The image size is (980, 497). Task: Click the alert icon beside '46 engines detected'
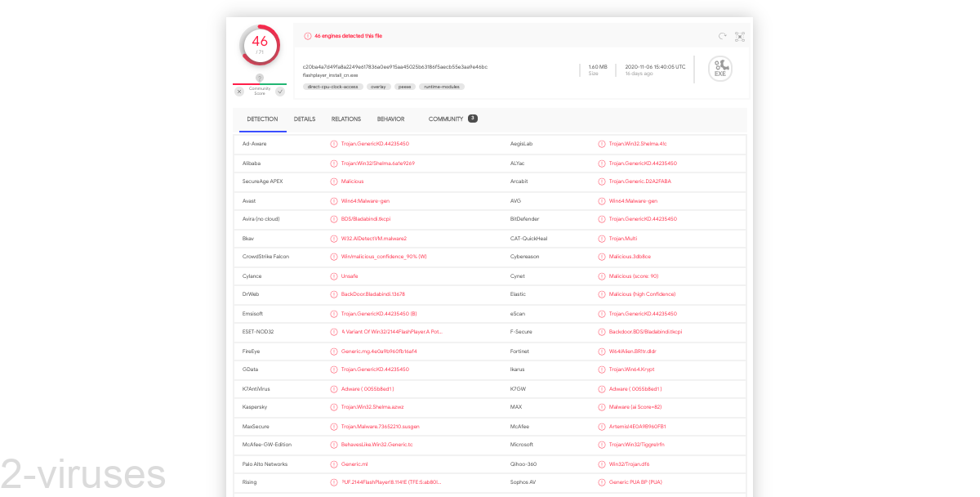pyautogui.click(x=308, y=36)
